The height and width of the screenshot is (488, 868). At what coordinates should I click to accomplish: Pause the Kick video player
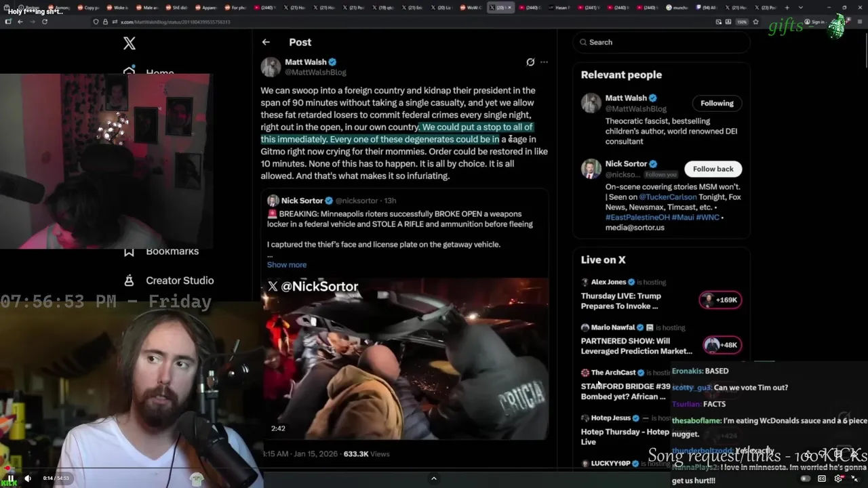(10, 478)
